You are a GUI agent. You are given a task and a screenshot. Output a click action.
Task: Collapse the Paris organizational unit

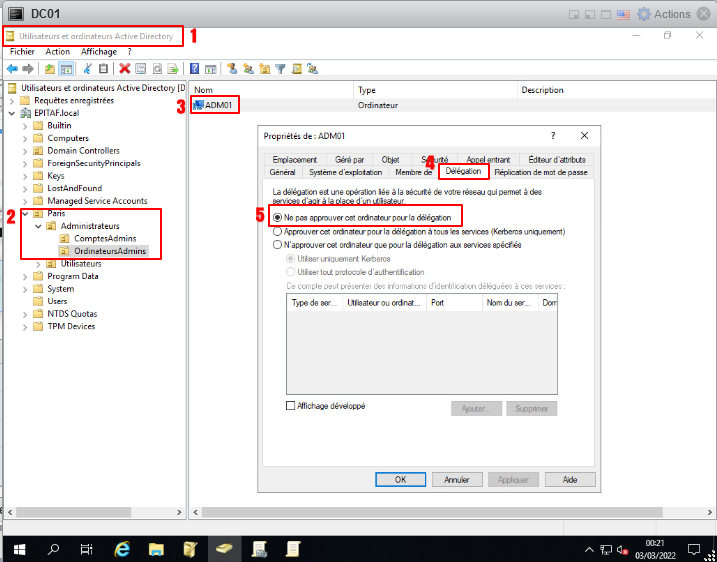coord(25,213)
